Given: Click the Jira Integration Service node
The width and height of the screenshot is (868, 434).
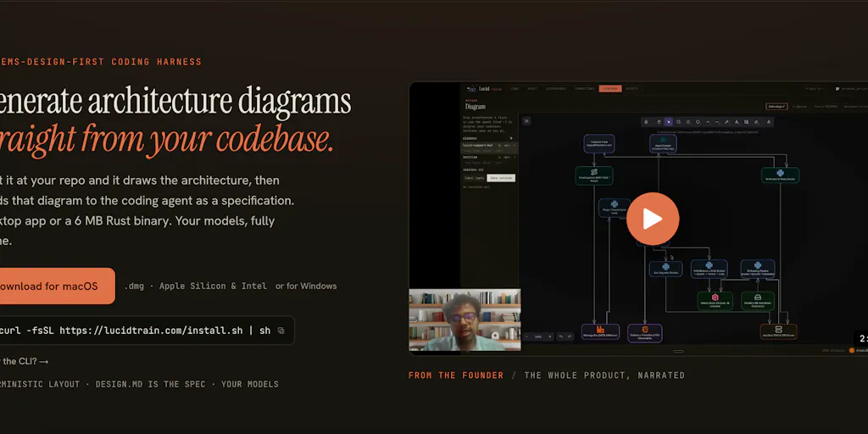Looking at the screenshot, I should pyautogui.click(x=665, y=269).
